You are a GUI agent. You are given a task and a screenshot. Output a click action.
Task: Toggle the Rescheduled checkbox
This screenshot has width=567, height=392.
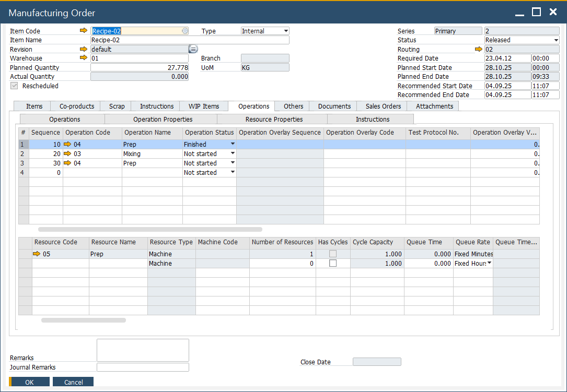click(x=14, y=86)
